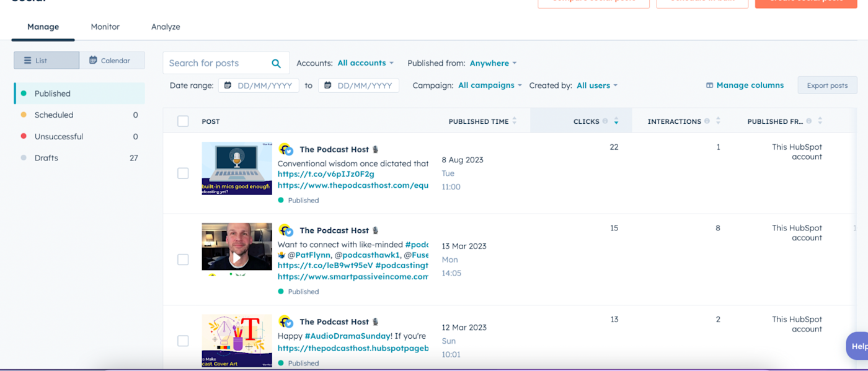Image resolution: width=868 pixels, height=371 pixels.
Task: Sort by Published from arrows
Action: pyautogui.click(x=820, y=121)
